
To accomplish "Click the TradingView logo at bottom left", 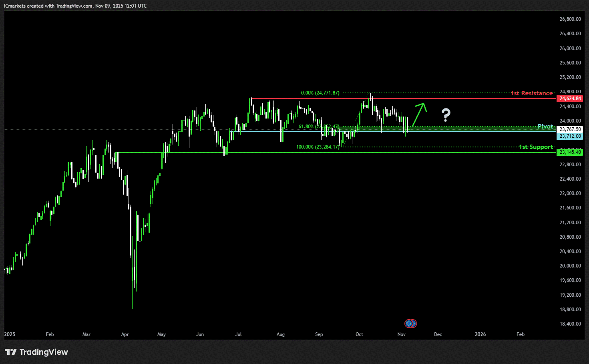I will point(36,352).
